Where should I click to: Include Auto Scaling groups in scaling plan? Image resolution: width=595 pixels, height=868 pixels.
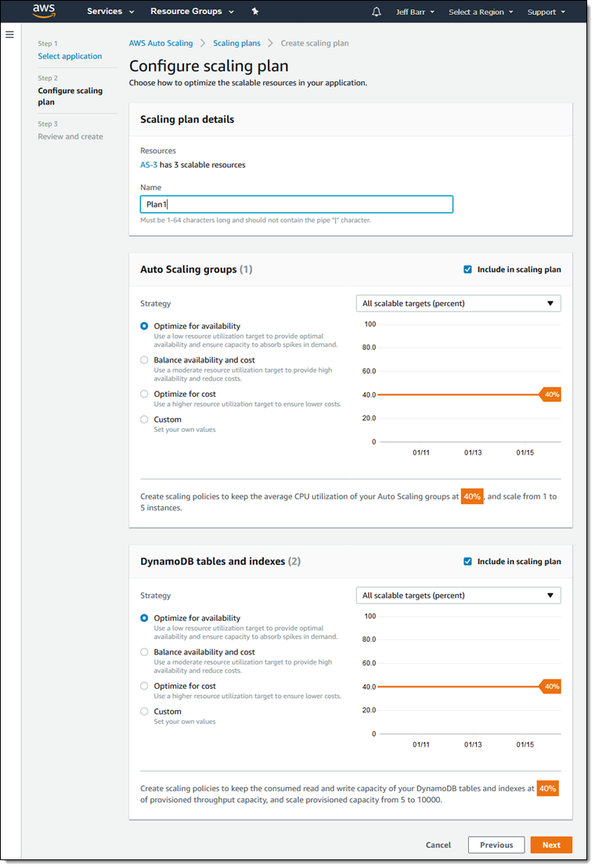pyautogui.click(x=468, y=269)
